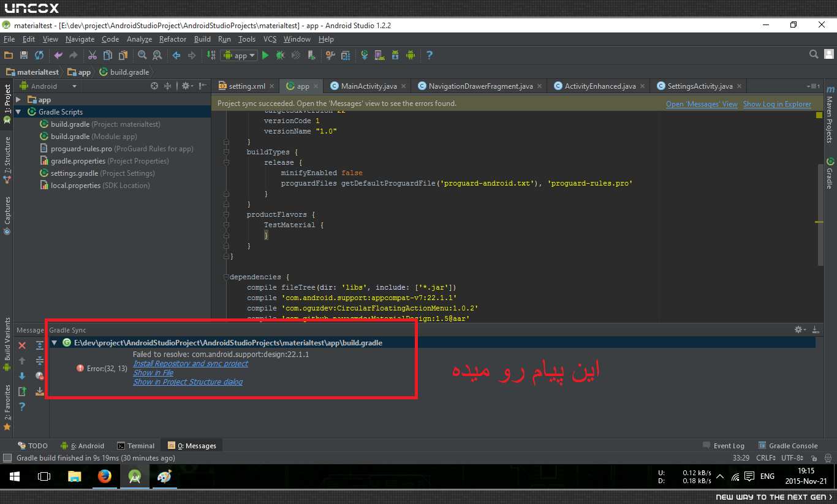Toggle Hide Warnings in Messages panel
The image size is (837, 504).
pyautogui.click(x=39, y=376)
